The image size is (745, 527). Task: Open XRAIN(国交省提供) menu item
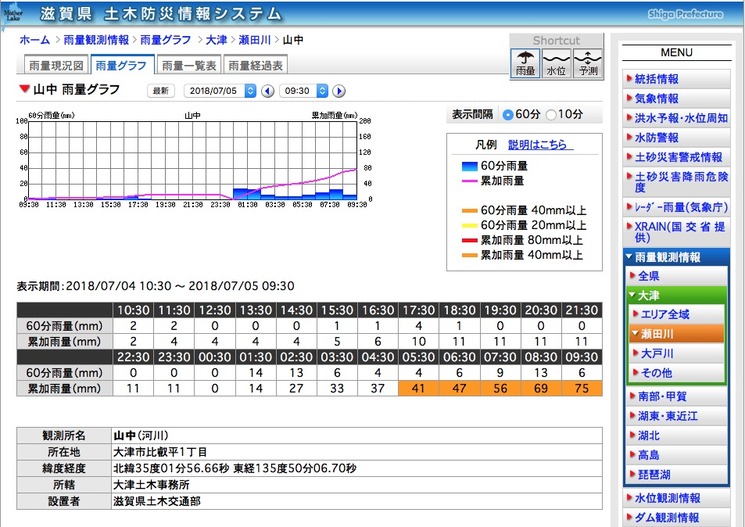(677, 232)
